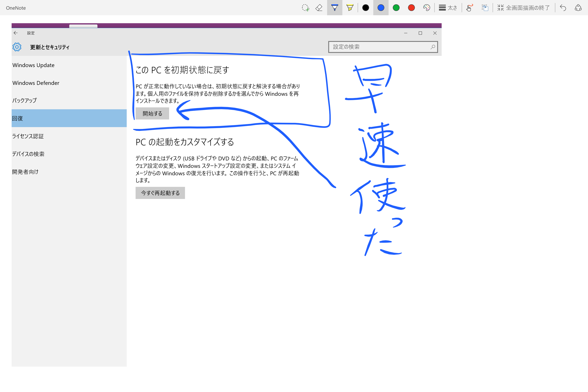Open Windows Update settings
The width and height of the screenshot is (588, 392).
click(x=69, y=65)
